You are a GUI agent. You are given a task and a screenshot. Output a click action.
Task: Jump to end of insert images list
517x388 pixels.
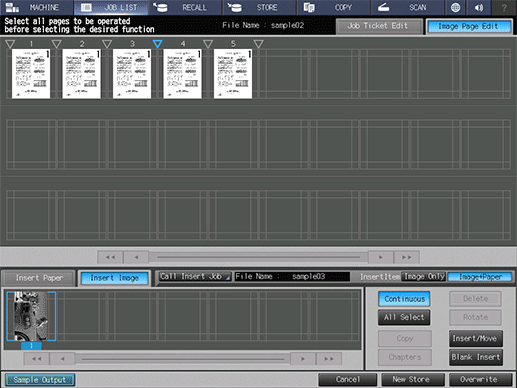(329, 359)
